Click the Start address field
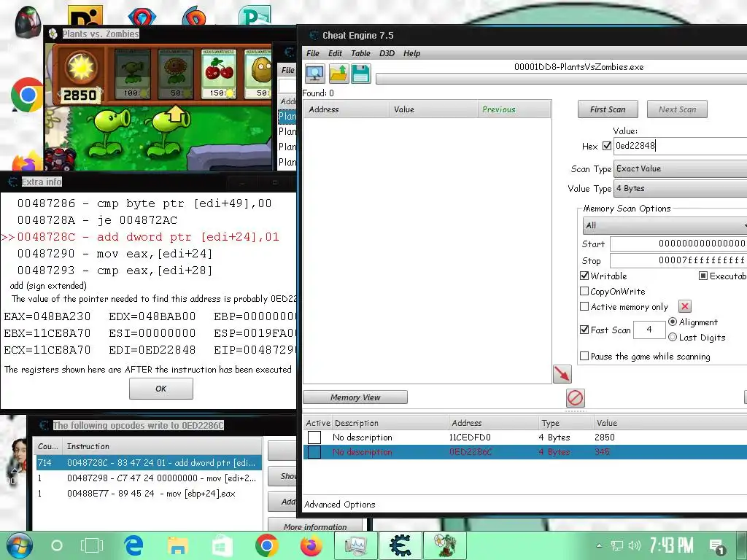 click(x=678, y=244)
